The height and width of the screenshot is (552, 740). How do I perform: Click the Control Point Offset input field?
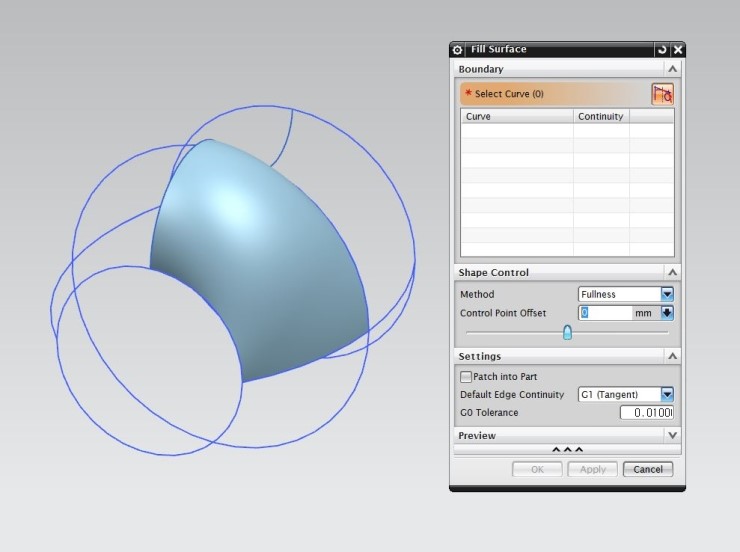(x=605, y=313)
